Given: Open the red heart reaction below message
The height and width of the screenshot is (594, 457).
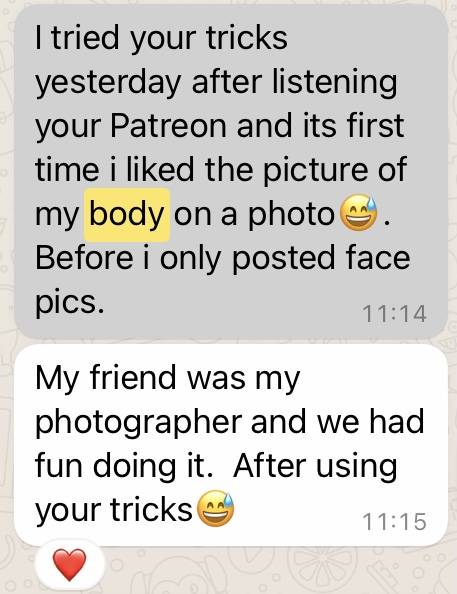Looking at the screenshot, I should pyautogui.click(x=69, y=565).
